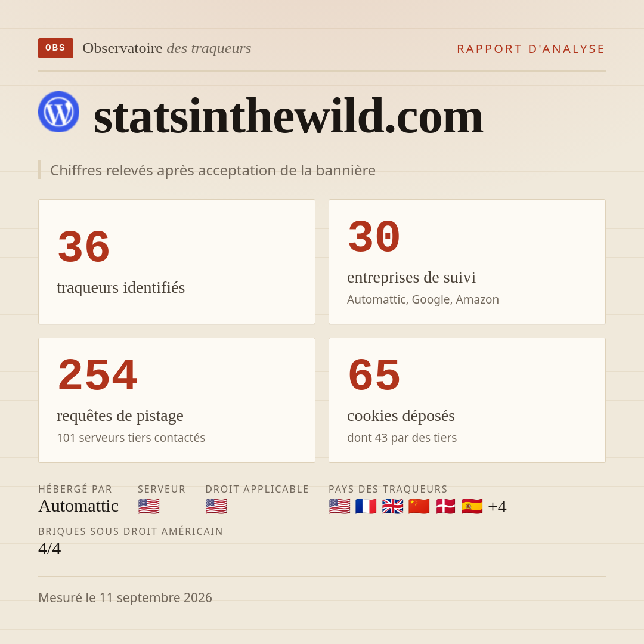The width and height of the screenshot is (644, 644).
Task: Click 'dont 43 par des tiers' text
Action: click(x=402, y=438)
